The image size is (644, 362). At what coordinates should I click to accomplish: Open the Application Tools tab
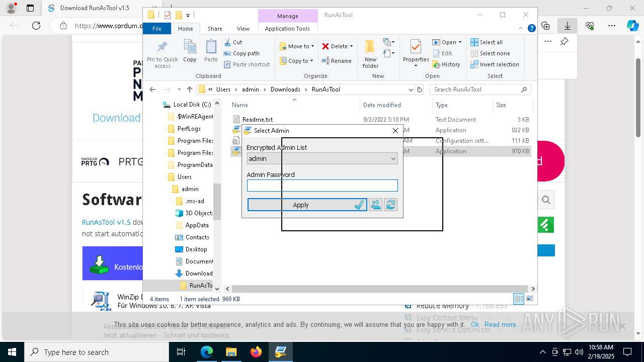pos(287,29)
